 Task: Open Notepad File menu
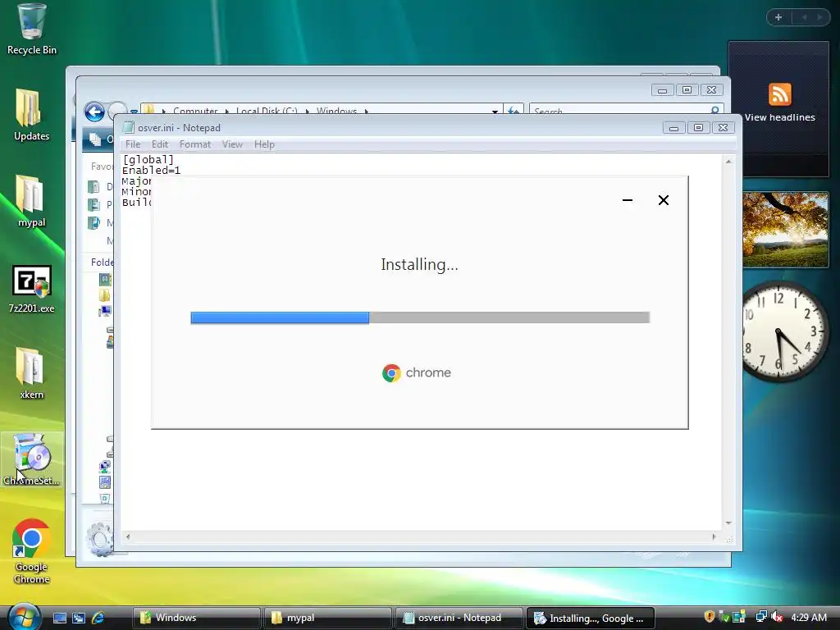pyautogui.click(x=133, y=144)
